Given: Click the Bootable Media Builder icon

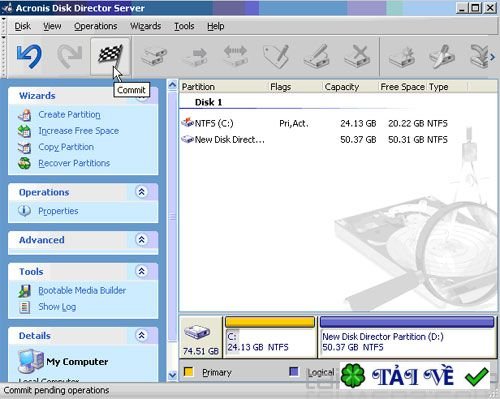Looking at the screenshot, I should click(x=25, y=291).
